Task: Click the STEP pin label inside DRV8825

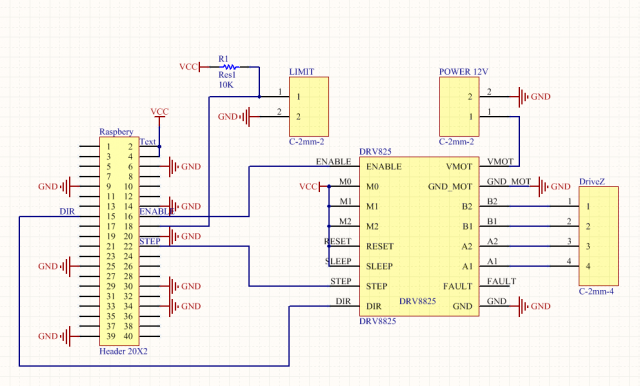Action: click(x=376, y=286)
